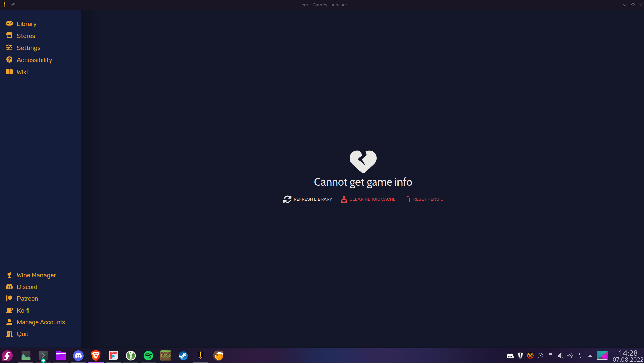
Task: Open the Heroic Discord link
Action: [x=27, y=287]
